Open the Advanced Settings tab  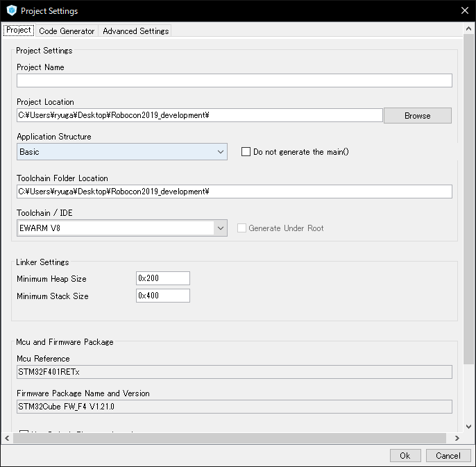tap(135, 31)
